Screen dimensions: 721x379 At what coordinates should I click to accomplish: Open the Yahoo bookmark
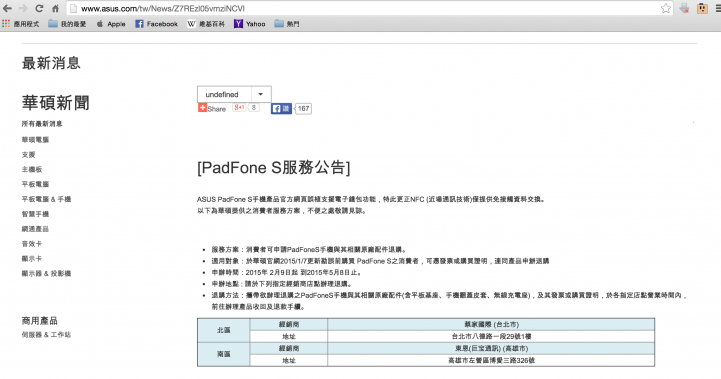point(250,24)
